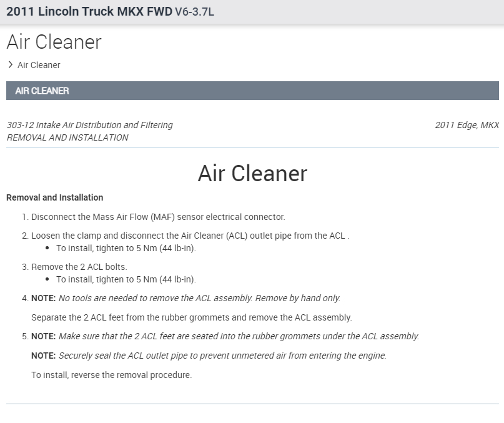Click the step 4 note about no tools
504x423 pixels.
coord(199,298)
